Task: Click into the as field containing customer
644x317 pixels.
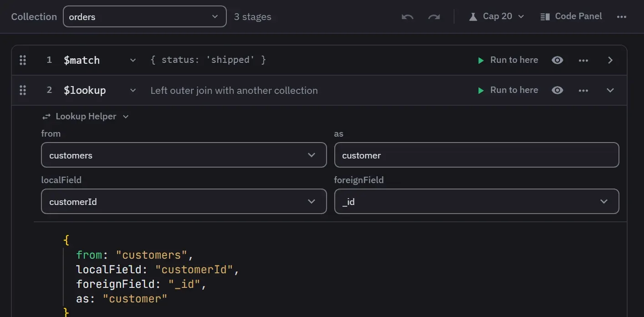Action: coord(476,155)
